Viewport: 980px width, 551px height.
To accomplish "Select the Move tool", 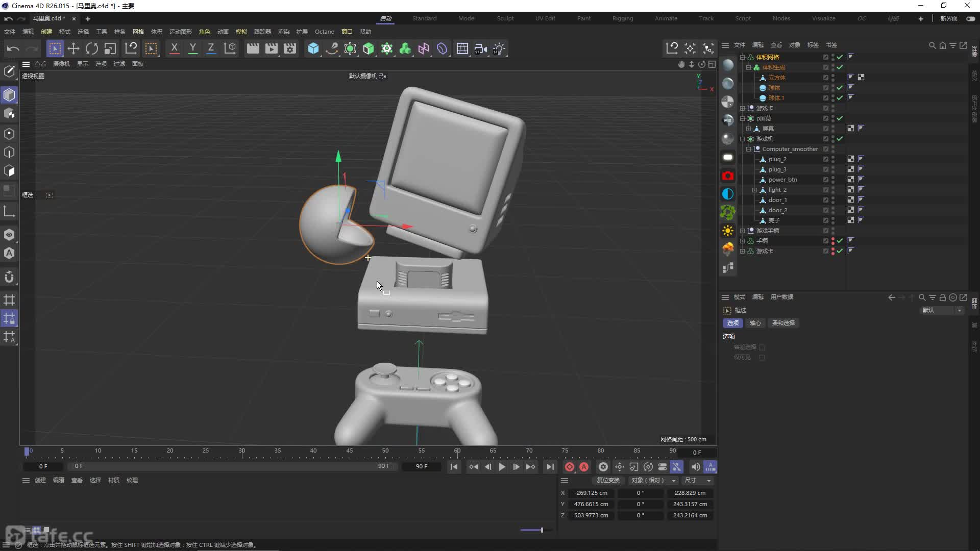I will [x=73, y=48].
